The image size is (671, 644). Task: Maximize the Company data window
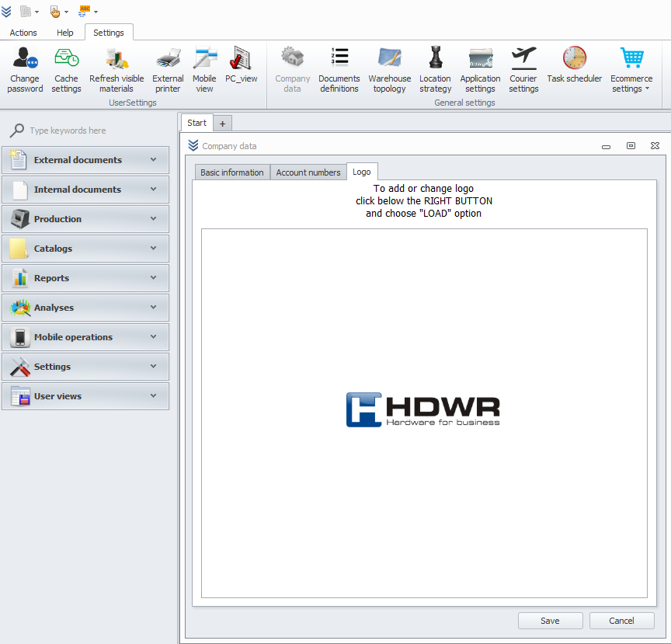631,146
